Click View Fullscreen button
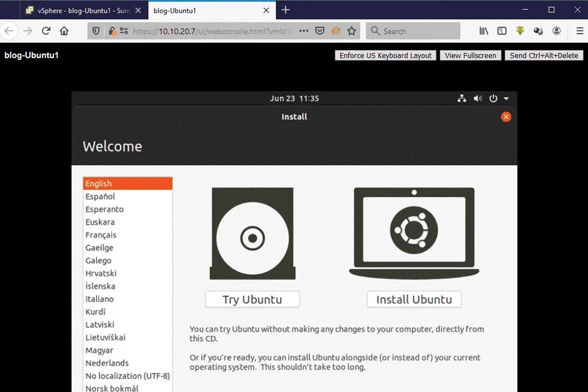This screenshot has width=588, height=392. pos(470,55)
